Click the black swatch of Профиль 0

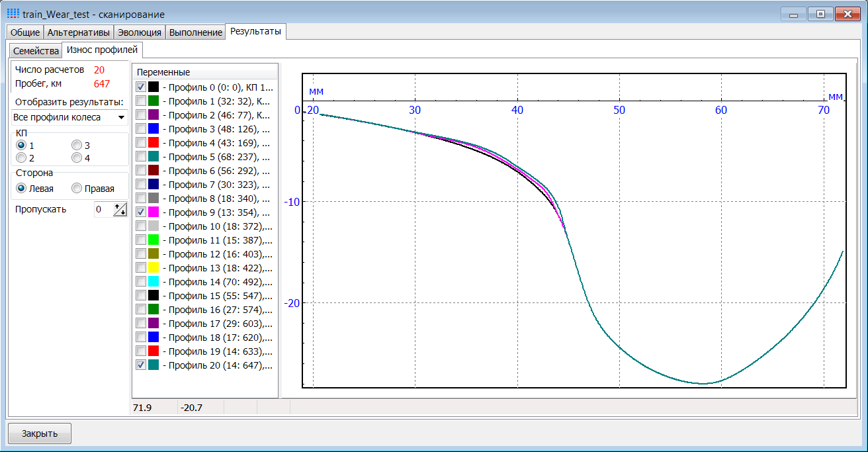[x=153, y=87]
